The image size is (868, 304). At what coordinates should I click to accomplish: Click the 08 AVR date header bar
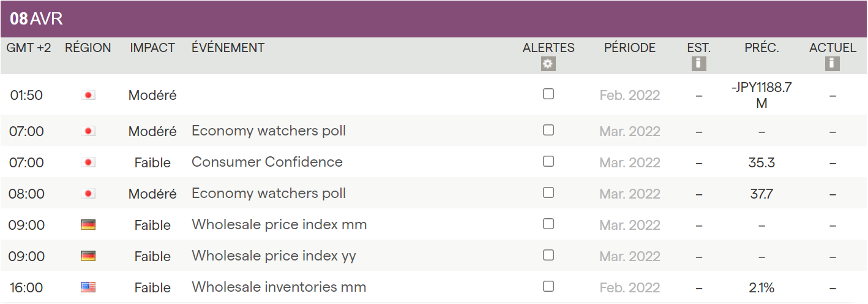(x=433, y=19)
